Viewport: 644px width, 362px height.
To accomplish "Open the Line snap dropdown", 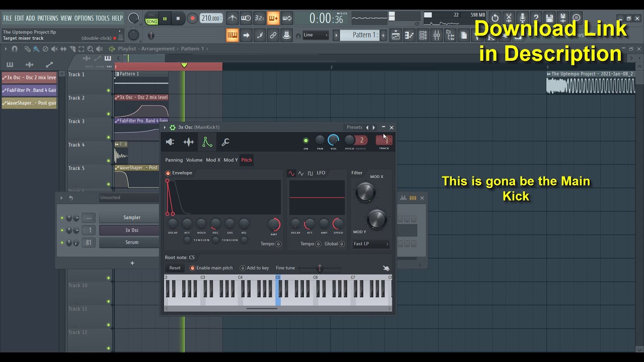I will pos(315,35).
